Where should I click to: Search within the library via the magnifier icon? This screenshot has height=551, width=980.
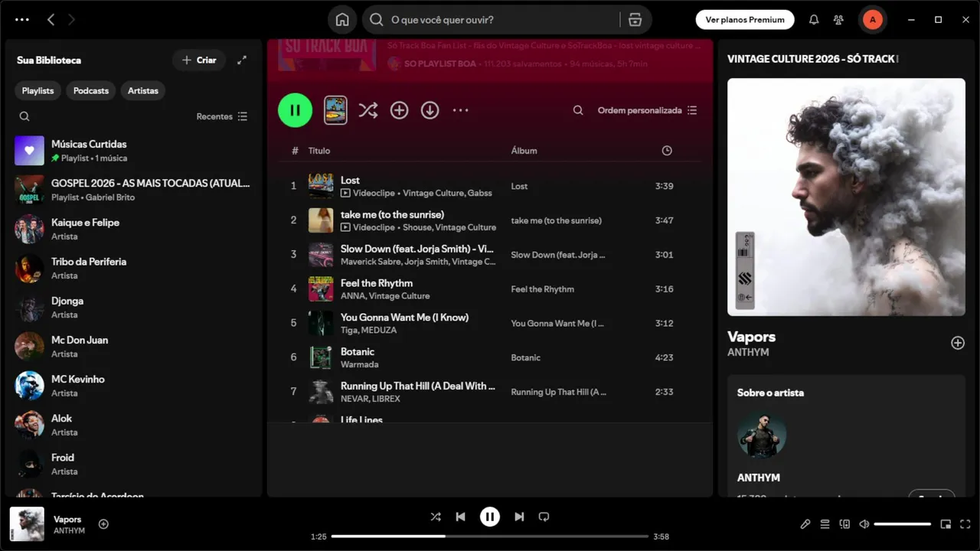point(24,116)
